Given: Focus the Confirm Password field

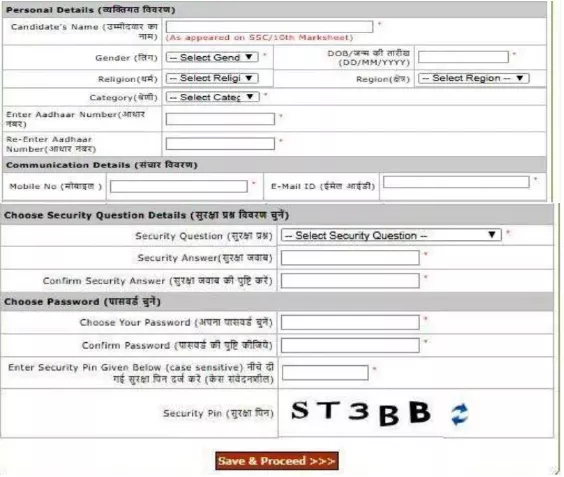Looking at the screenshot, I should coord(350,345).
